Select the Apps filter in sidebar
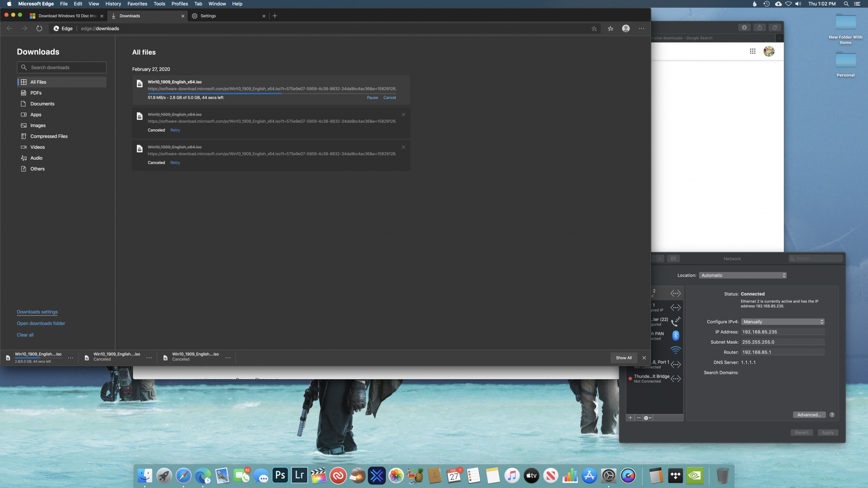 (x=62, y=115)
